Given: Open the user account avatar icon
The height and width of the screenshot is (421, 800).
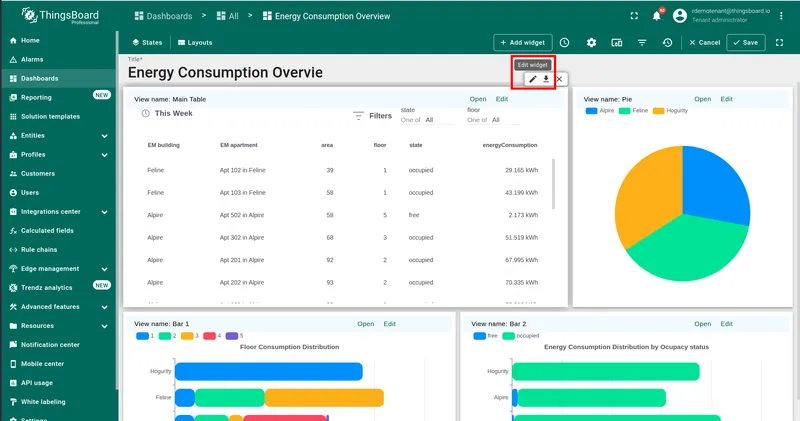Looking at the screenshot, I should [x=680, y=16].
